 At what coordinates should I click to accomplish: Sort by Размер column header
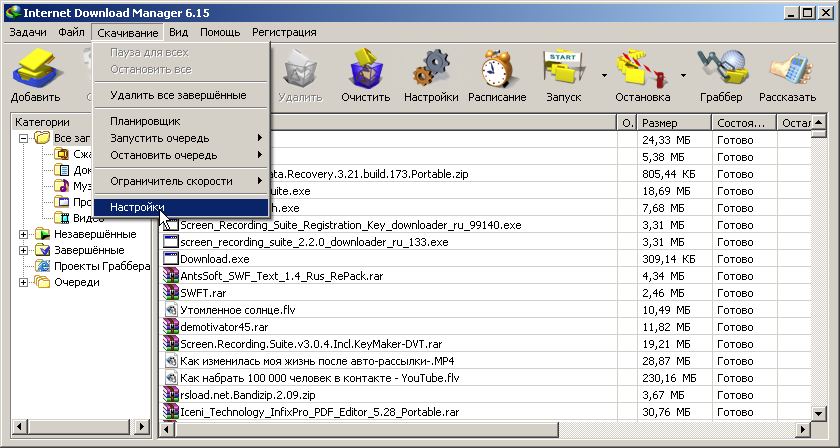674,123
